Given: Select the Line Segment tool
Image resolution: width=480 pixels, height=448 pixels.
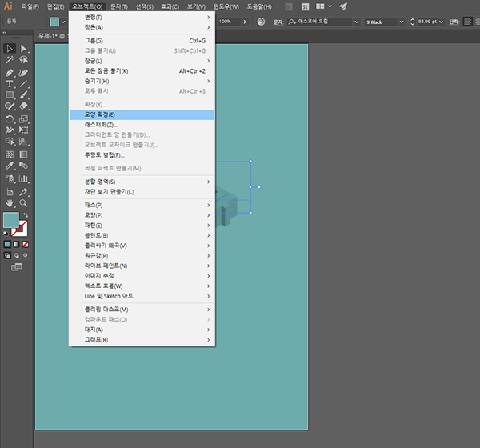Looking at the screenshot, I should pyautogui.click(x=23, y=84).
